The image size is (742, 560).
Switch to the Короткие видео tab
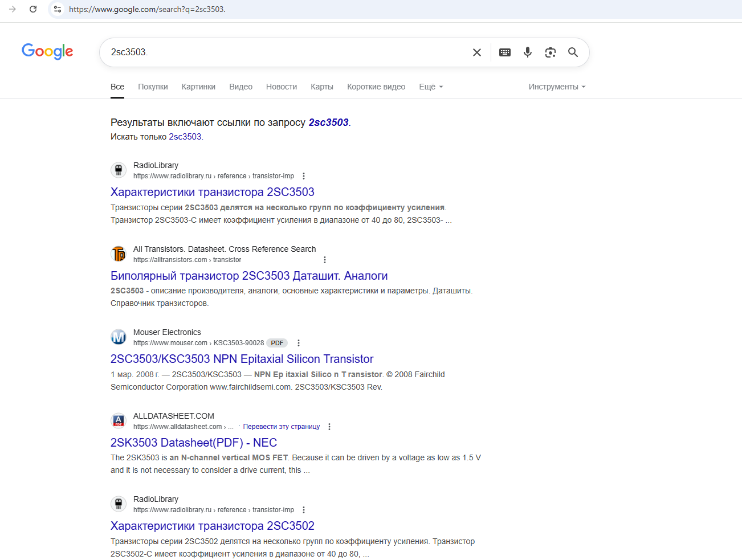[376, 87]
